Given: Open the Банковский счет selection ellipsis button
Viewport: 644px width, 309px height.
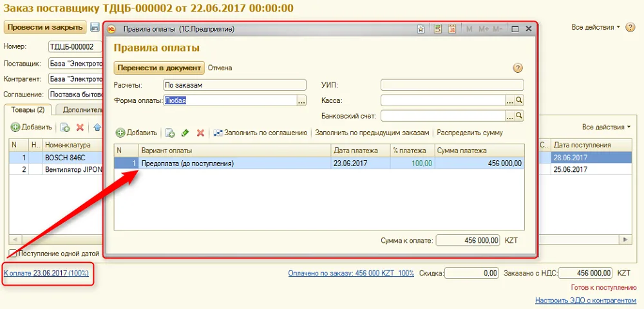Looking at the screenshot, I should (509, 116).
